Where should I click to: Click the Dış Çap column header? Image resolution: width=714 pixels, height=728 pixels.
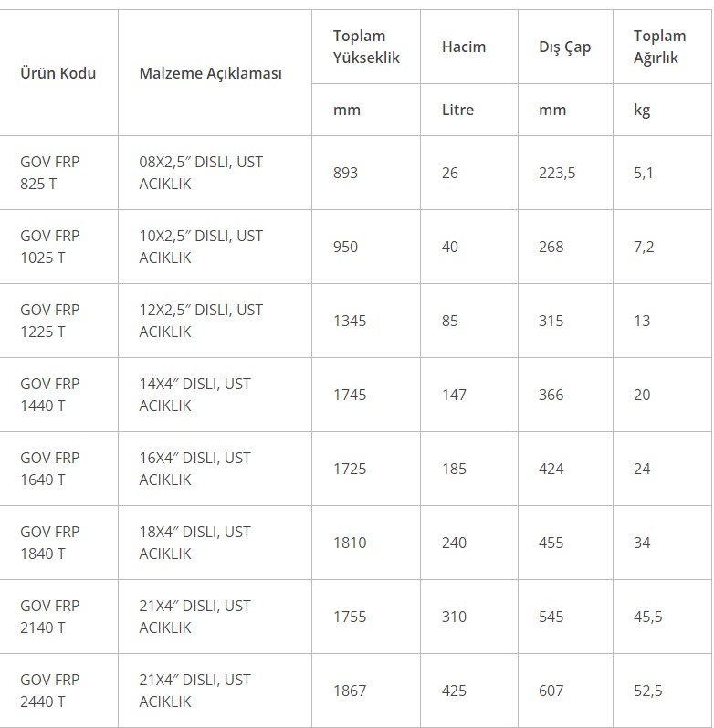click(564, 47)
